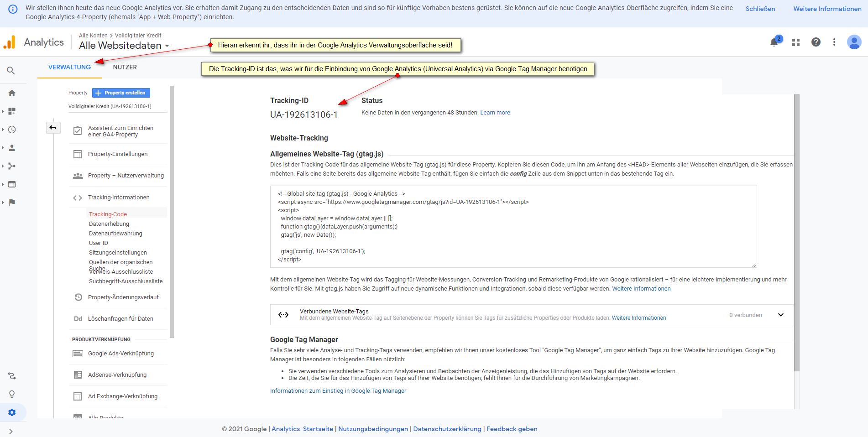Open Property-Änderungsverlauf
The width and height of the screenshot is (868, 437).
point(118,297)
